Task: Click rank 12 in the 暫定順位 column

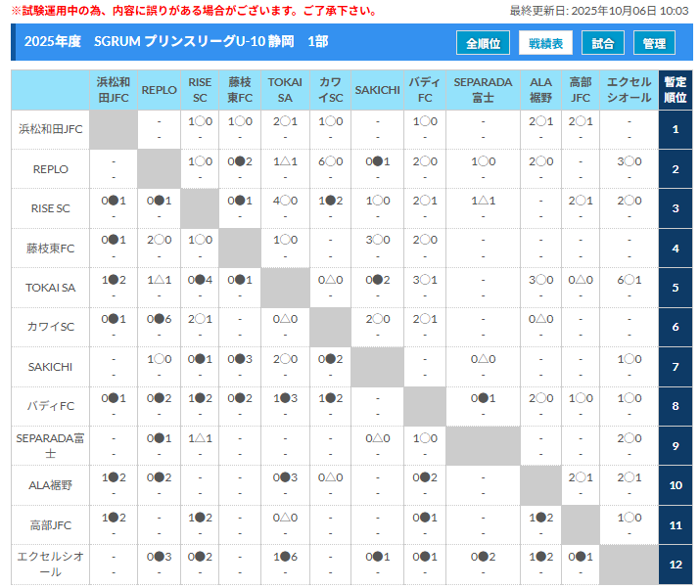Action: [x=675, y=564]
